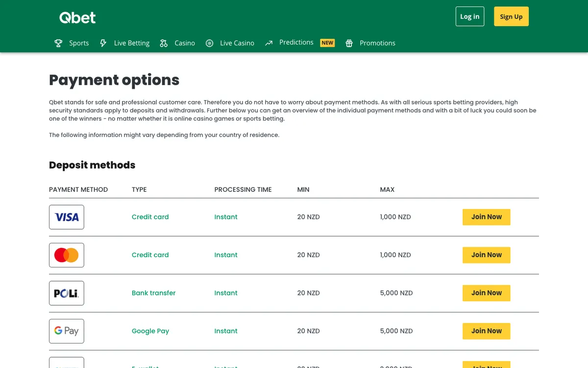
Task: Click the Mastercard payment logo
Action: (67, 255)
